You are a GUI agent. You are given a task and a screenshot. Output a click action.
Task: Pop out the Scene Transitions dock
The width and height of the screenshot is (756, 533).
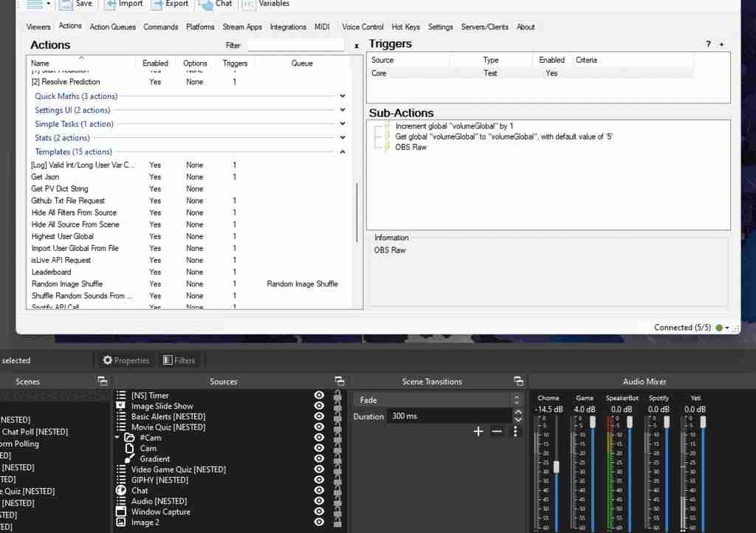click(x=518, y=381)
